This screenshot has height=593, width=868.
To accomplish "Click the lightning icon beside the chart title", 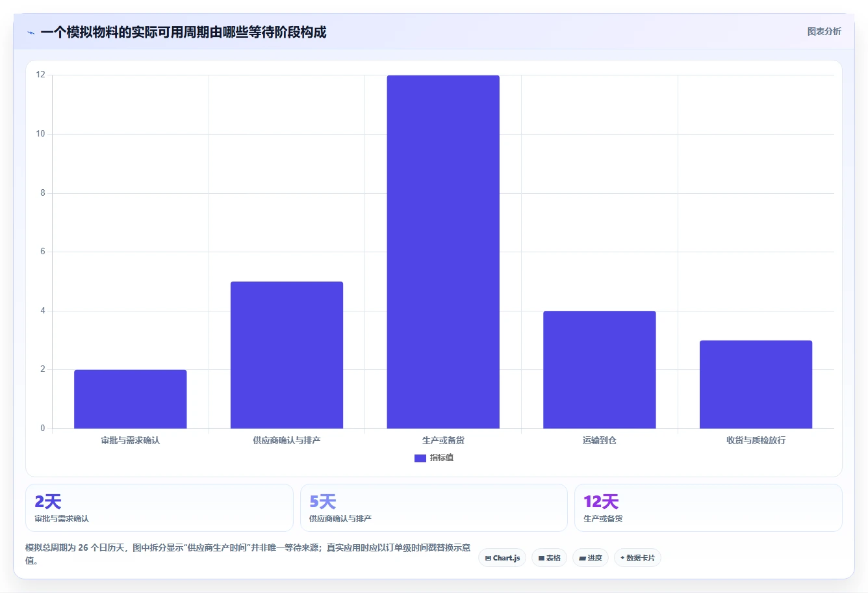I will tap(31, 33).
